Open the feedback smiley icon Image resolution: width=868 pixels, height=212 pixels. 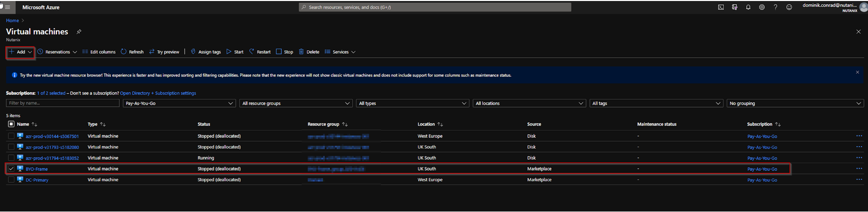click(789, 7)
